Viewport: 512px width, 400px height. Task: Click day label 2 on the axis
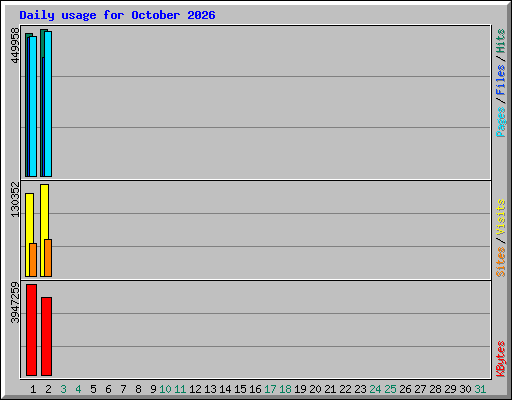(48, 389)
